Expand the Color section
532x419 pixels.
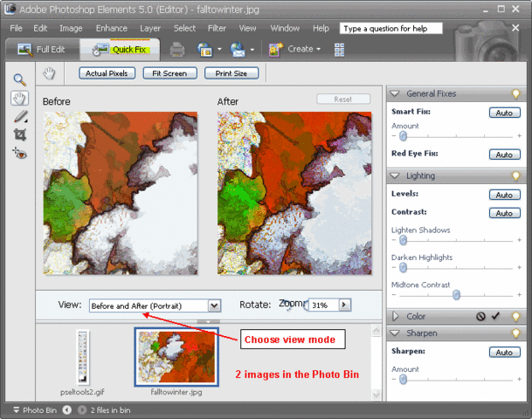[x=395, y=316]
